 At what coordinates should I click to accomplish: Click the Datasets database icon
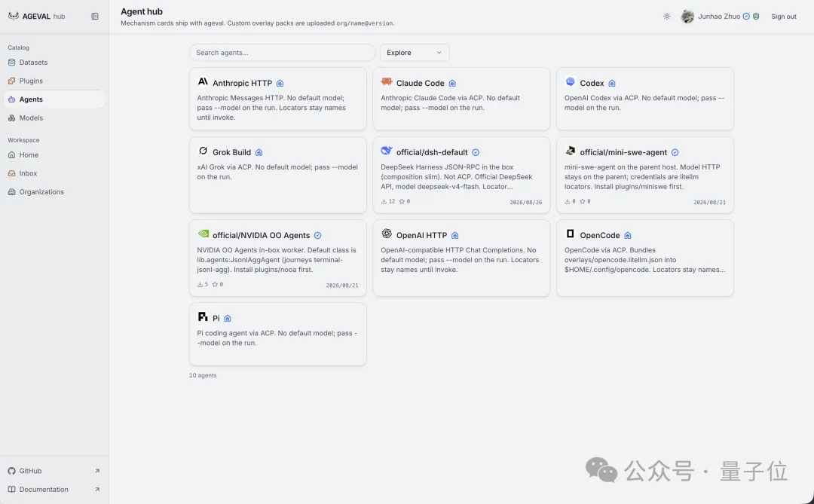[x=12, y=63]
